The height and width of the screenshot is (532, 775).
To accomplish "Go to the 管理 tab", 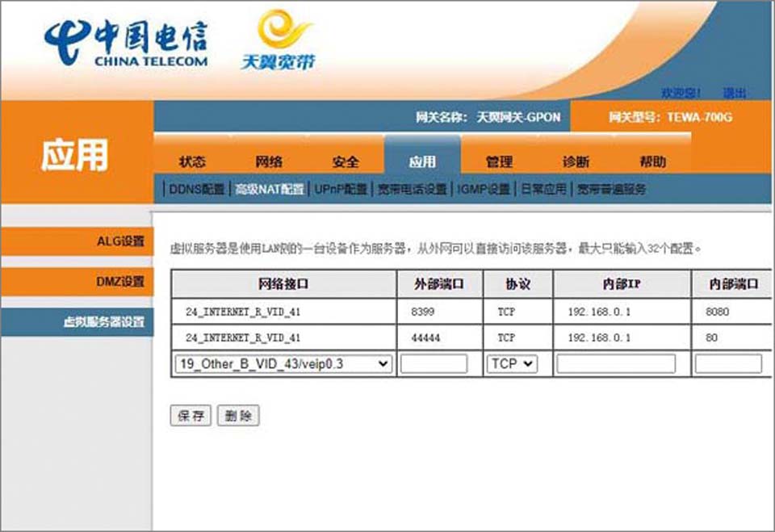I will click(499, 161).
